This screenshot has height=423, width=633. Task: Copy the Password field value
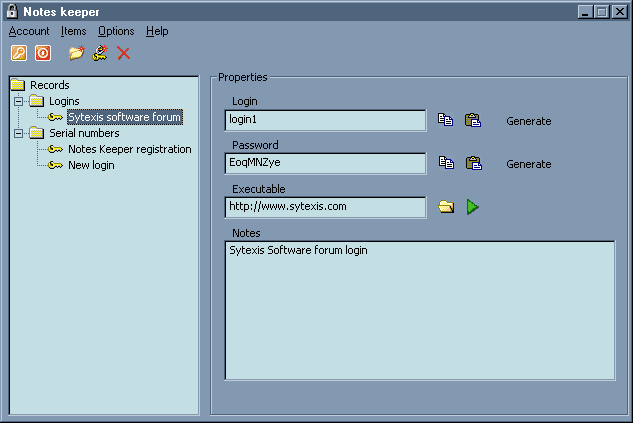446,163
